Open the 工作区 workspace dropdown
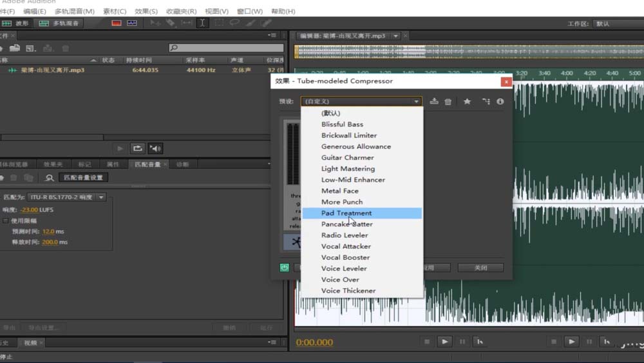644x363 pixels. click(618, 24)
